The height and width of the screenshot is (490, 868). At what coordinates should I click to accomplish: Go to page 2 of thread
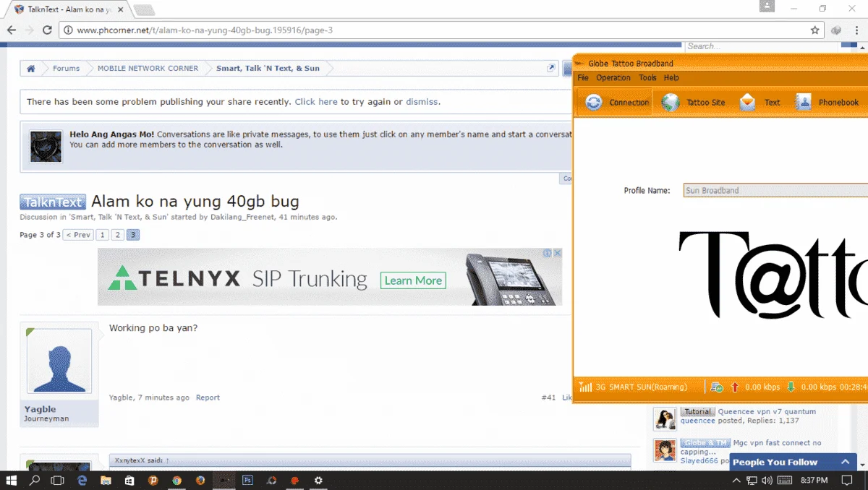pyautogui.click(x=118, y=235)
